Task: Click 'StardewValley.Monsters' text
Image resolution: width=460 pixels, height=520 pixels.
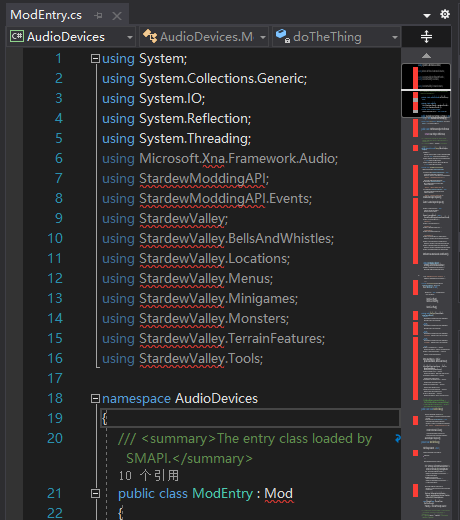Action: [x=212, y=319]
